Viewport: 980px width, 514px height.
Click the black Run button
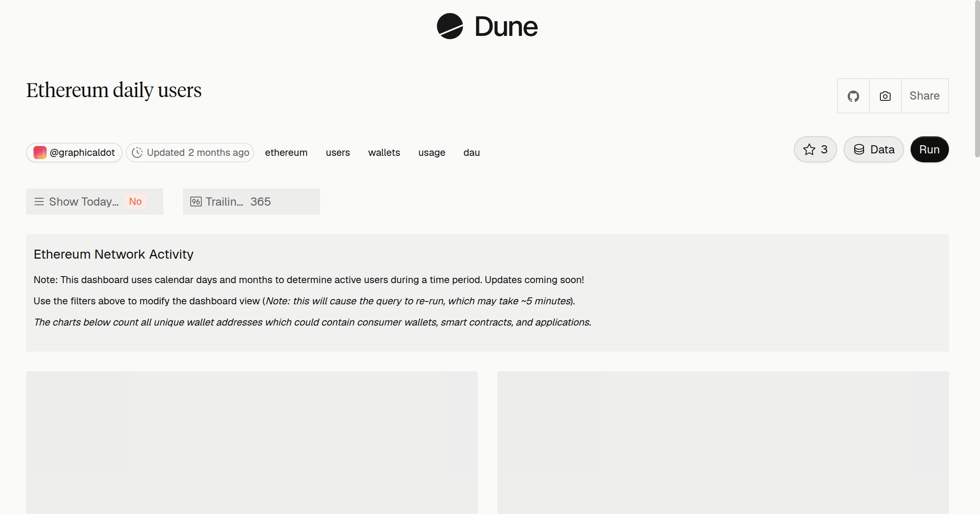929,149
